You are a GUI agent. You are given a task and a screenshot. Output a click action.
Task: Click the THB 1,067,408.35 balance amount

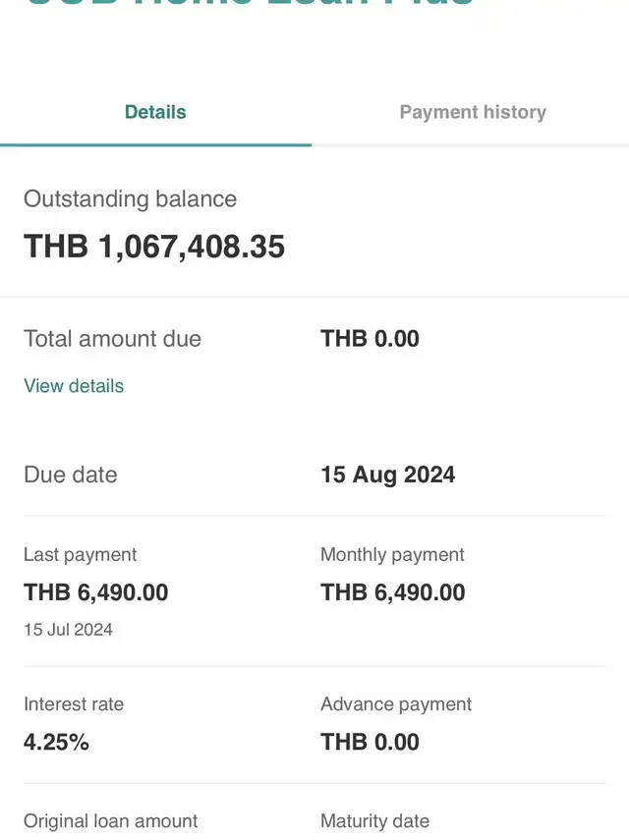(x=154, y=247)
